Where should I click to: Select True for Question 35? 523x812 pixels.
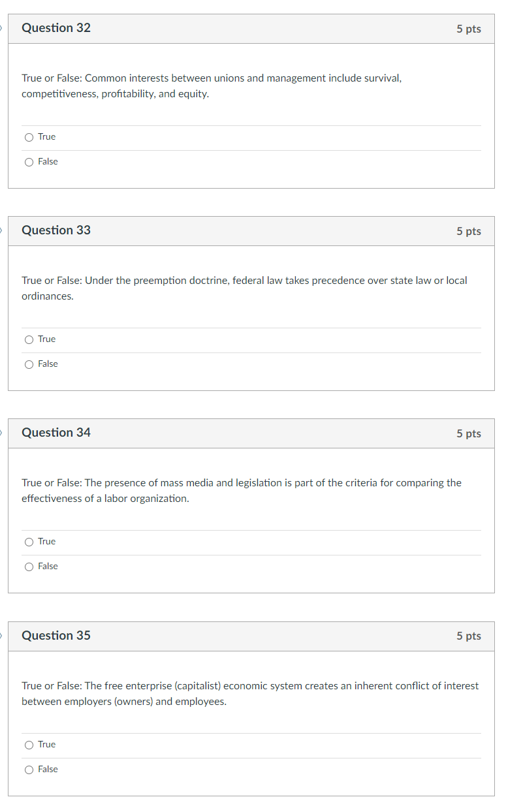[x=29, y=744]
